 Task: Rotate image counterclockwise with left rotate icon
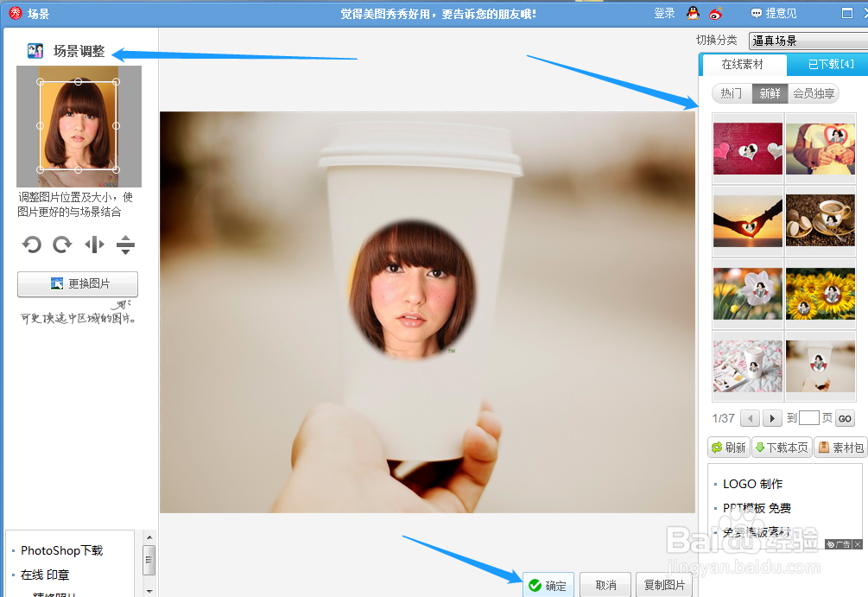(32, 245)
